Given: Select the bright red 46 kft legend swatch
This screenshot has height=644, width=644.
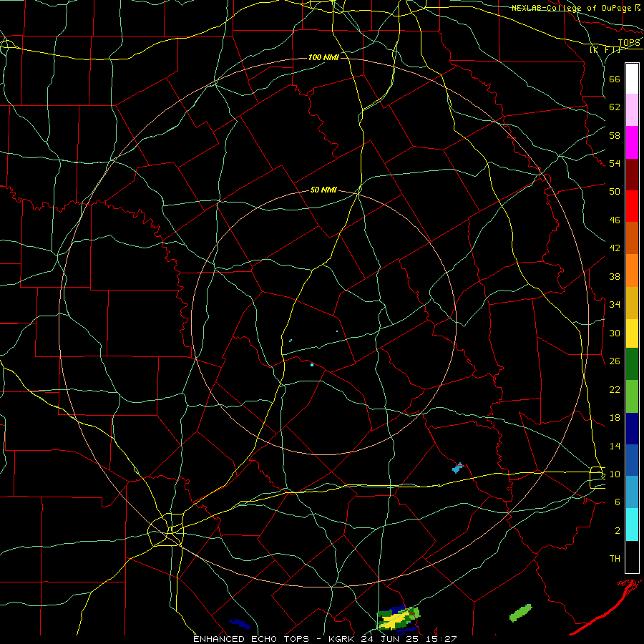Looking at the screenshot, I should point(632,206).
